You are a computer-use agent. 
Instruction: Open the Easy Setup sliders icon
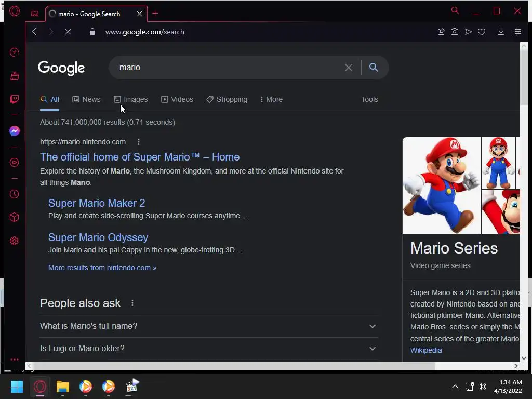[518, 32]
